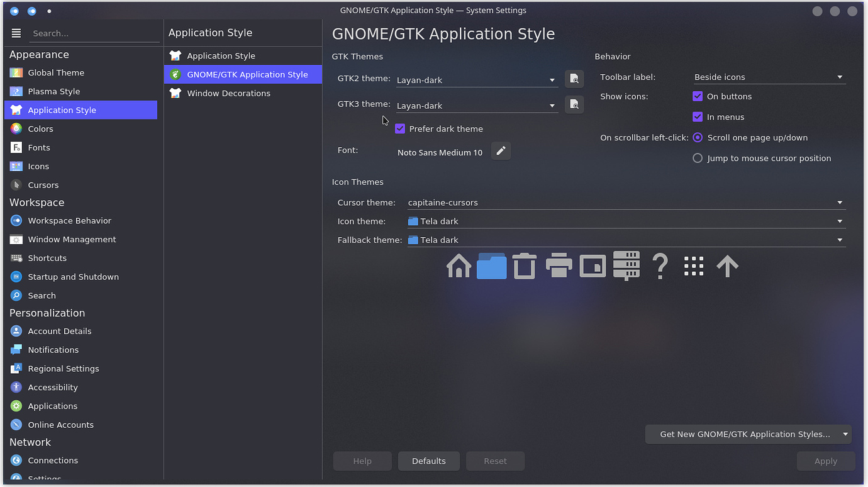Image resolution: width=868 pixels, height=487 pixels.
Task: Open Plasma Style settings
Action: pyautogui.click(x=81, y=91)
